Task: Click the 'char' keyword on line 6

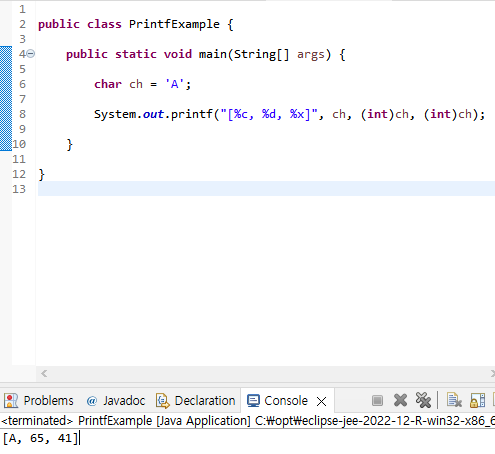Action: (x=108, y=84)
